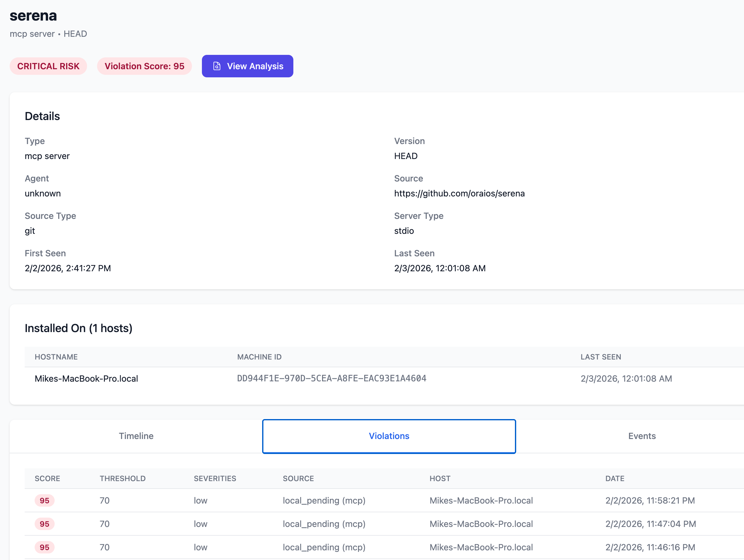Click the document icon on View Analysis button

217,66
